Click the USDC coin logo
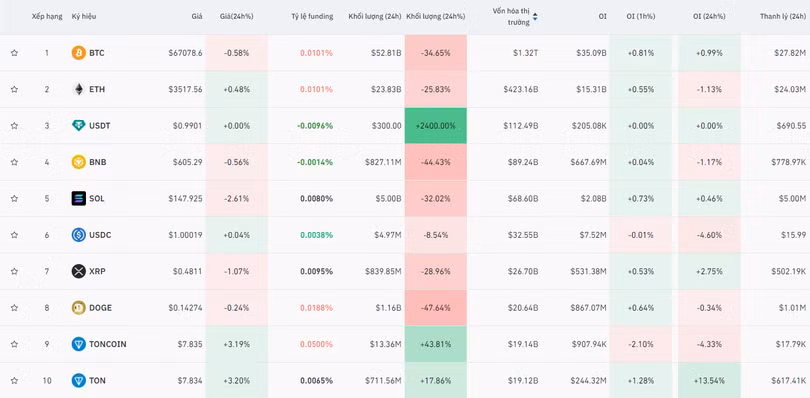810x398 pixels. point(79,235)
